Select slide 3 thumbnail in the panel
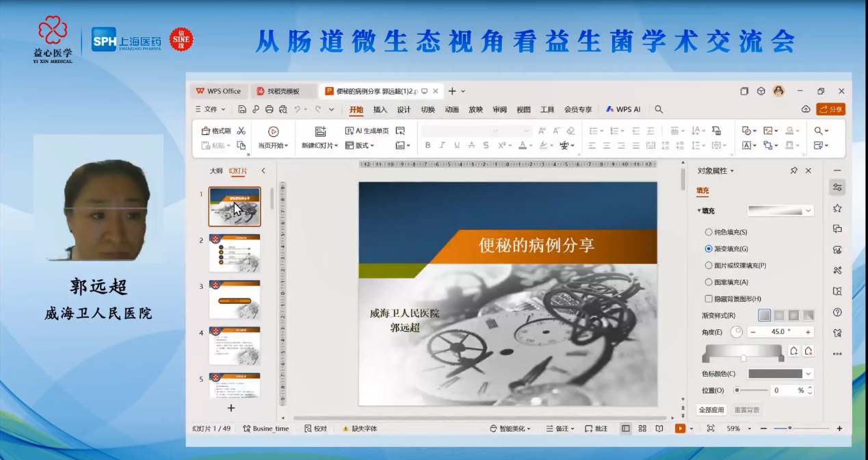The width and height of the screenshot is (868, 460). [235, 299]
